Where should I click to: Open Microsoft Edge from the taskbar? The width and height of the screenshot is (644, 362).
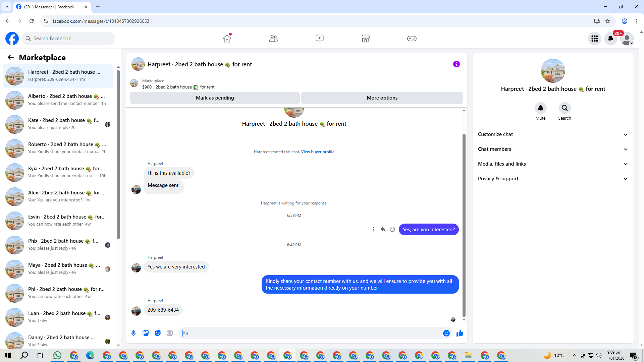tap(90, 355)
